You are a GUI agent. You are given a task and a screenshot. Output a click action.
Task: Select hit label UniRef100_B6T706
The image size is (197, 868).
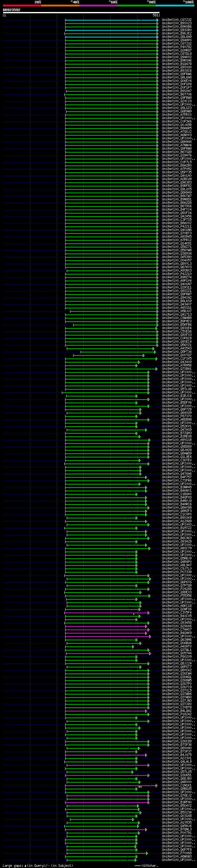[177, 94]
